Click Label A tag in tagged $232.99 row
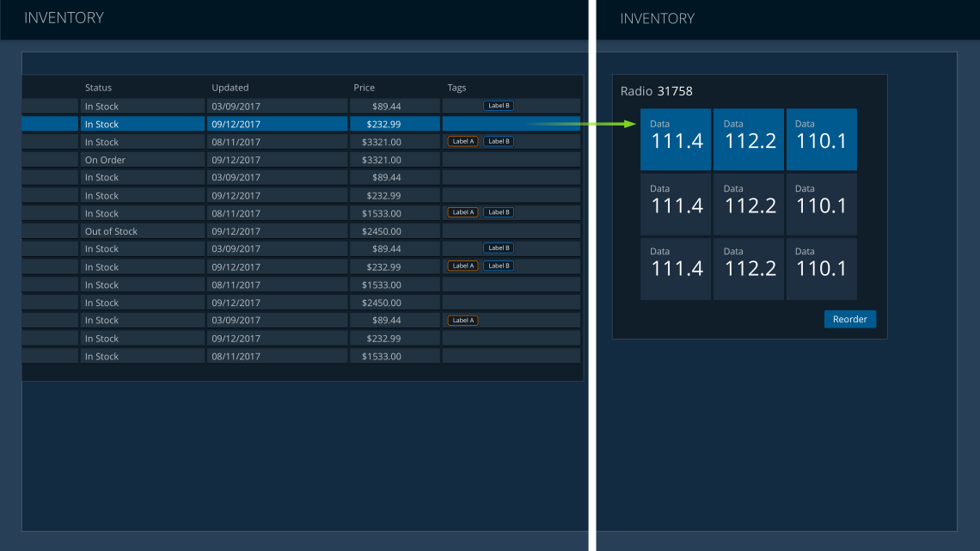 click(x=462, y=266)
